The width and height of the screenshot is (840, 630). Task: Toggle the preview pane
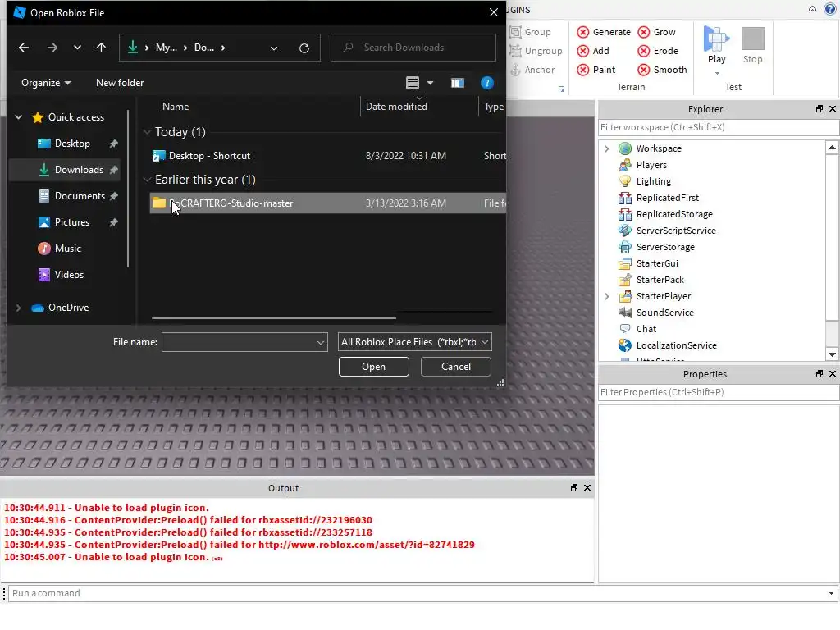click(x=458, y=83)
